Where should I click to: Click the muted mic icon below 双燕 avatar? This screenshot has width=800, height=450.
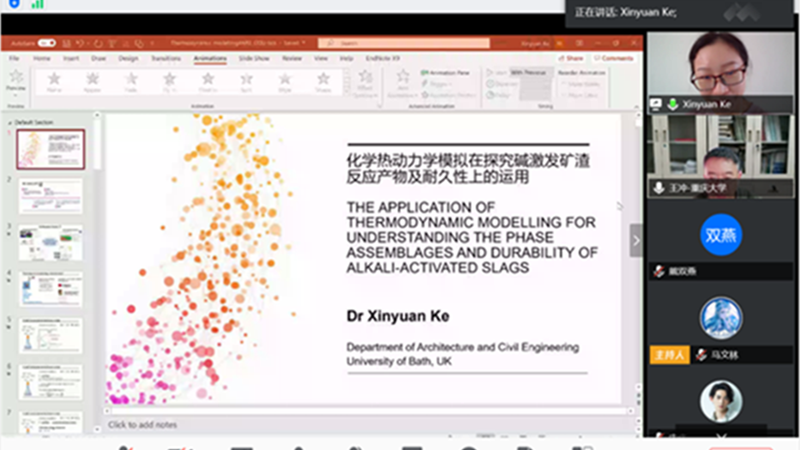pyautogui.click(x=659, y=271)
